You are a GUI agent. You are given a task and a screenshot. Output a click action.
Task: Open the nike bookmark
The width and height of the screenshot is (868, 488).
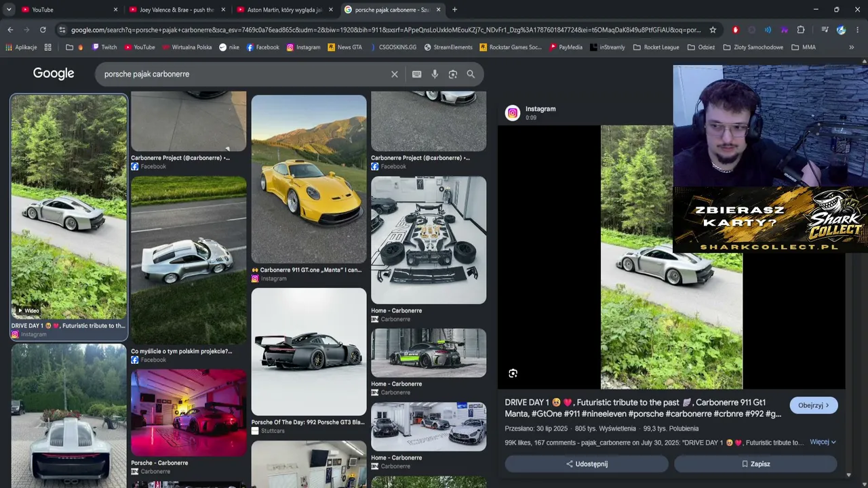[229, 47]
